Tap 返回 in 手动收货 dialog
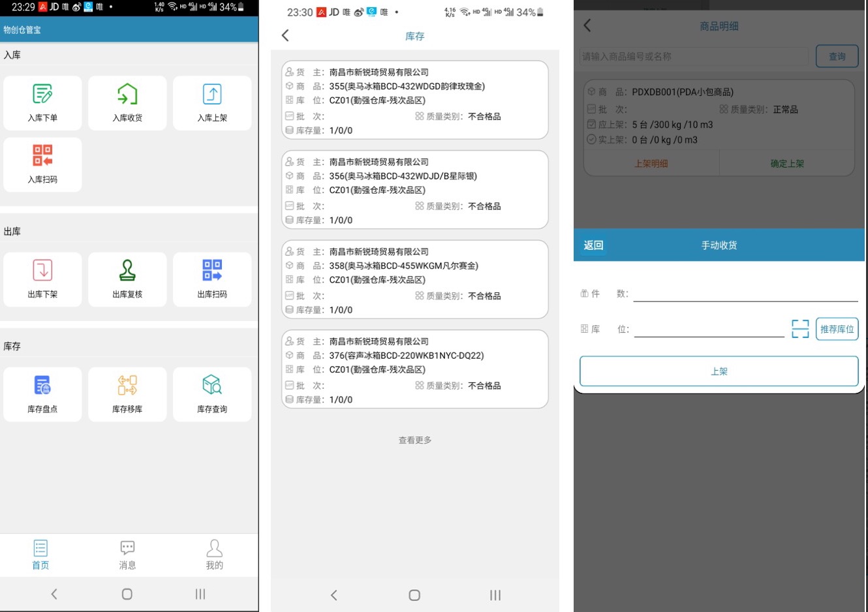This screenshot has width=868, height=612. (x=593, y=245)
